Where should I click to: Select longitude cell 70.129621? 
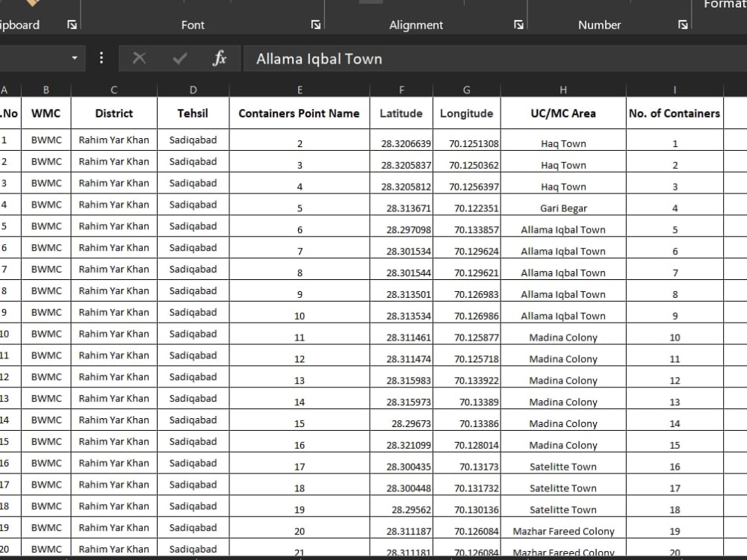click(x=467, y=269)
